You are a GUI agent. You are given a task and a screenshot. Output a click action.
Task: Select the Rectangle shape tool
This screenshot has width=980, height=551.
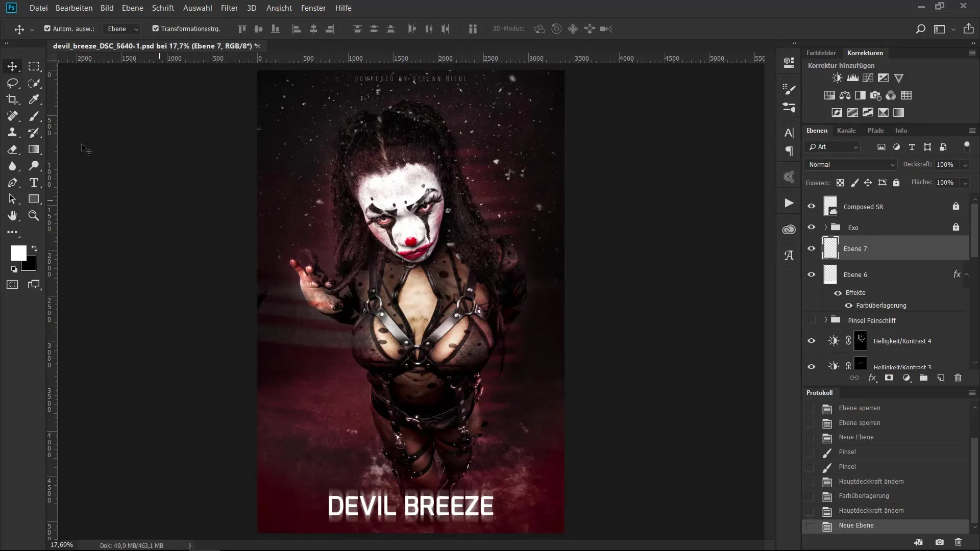34,199
